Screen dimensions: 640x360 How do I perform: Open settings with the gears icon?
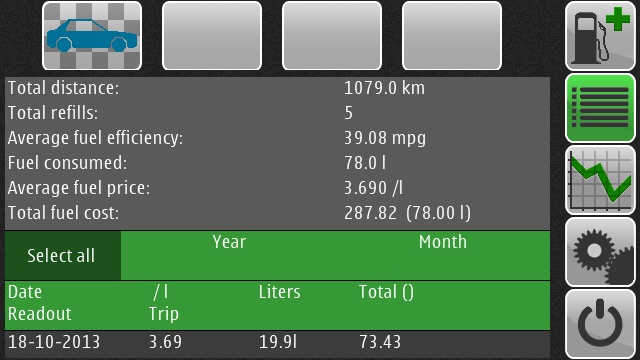click(600, 252)
